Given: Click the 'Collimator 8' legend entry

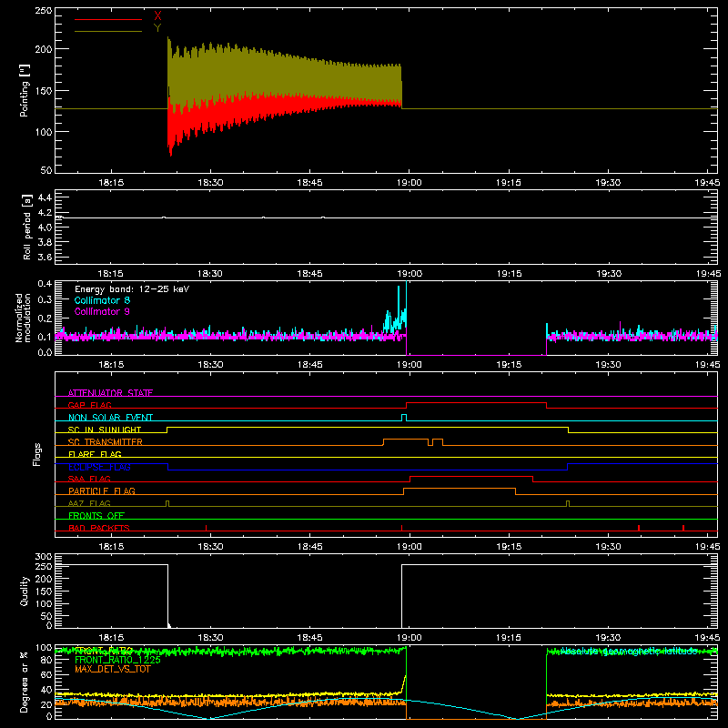Looking at the screenshot, I should tap(102, 300).
